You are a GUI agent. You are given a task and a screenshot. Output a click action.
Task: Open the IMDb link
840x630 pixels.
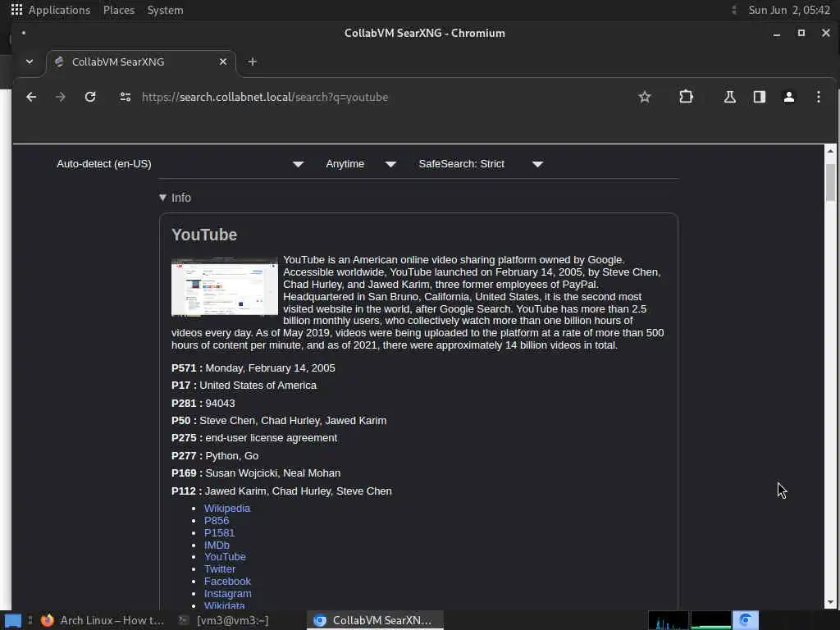(x=217, y=545)
